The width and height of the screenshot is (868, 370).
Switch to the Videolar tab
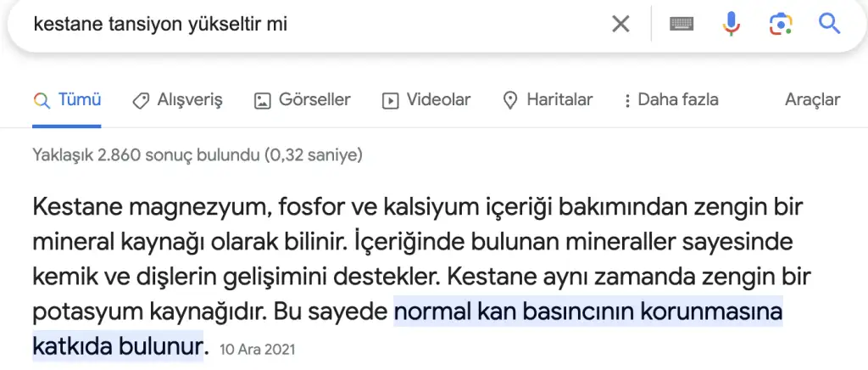[437, 100]
